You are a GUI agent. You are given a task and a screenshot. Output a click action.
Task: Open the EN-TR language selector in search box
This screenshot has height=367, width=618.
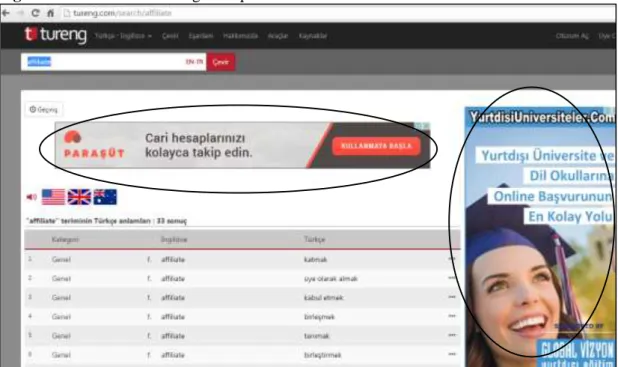[194, 62]
